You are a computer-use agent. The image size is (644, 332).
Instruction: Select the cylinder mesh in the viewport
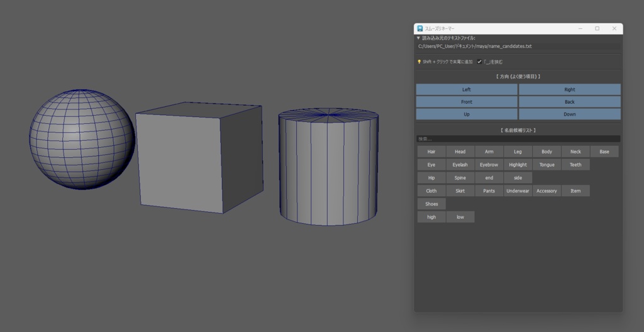coord(328,167)
